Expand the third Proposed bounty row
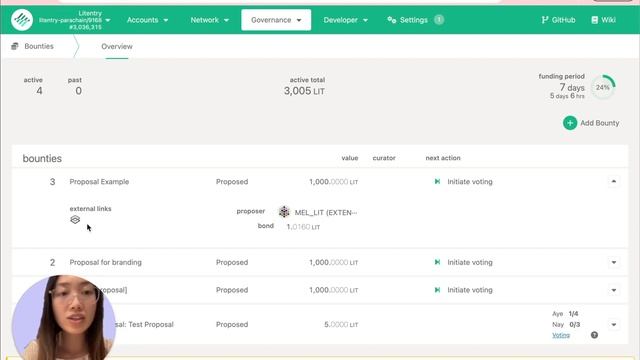This screenshot has height=360, width=640. [x=613, y=290]
